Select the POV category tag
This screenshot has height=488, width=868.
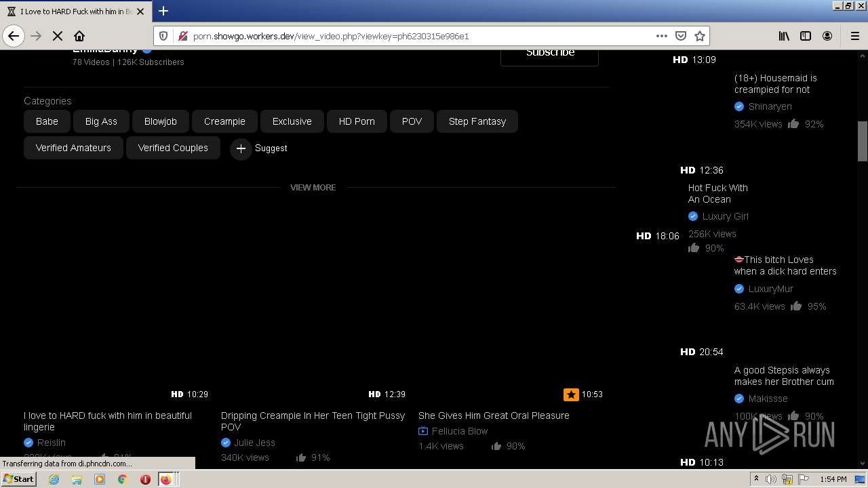[x=412, y=121]
